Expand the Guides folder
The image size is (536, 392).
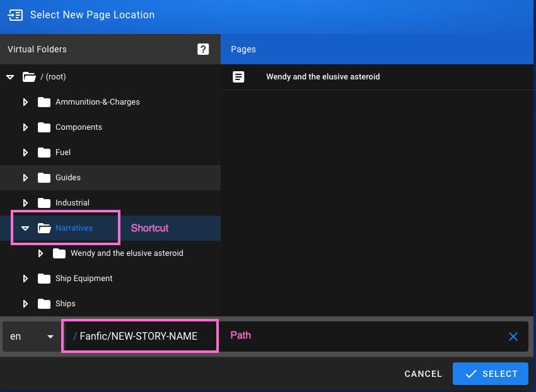[x=25, y=178]
